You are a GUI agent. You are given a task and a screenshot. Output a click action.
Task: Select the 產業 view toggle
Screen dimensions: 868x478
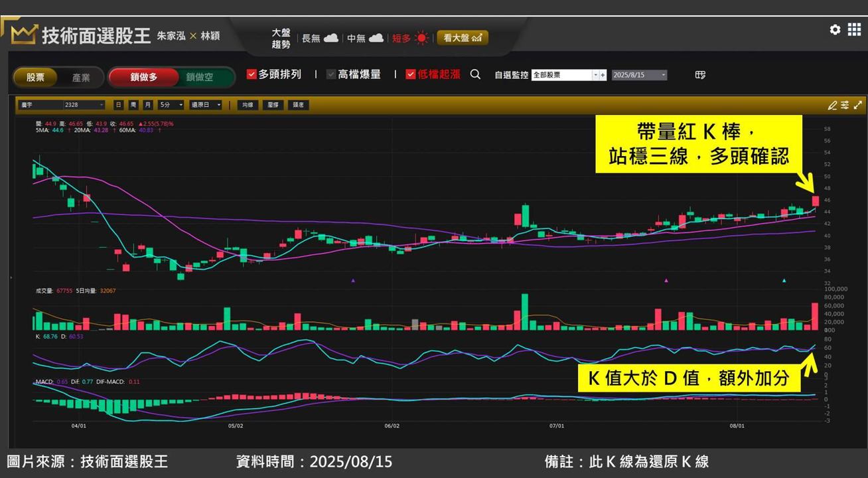81,77
